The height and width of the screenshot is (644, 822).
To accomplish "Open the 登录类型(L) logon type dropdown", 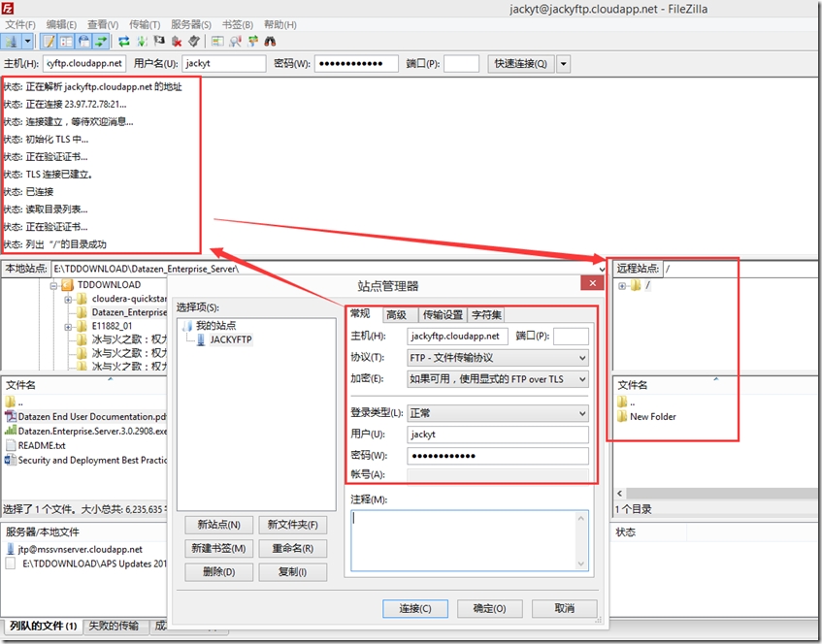I will click(x=498, y=413).
